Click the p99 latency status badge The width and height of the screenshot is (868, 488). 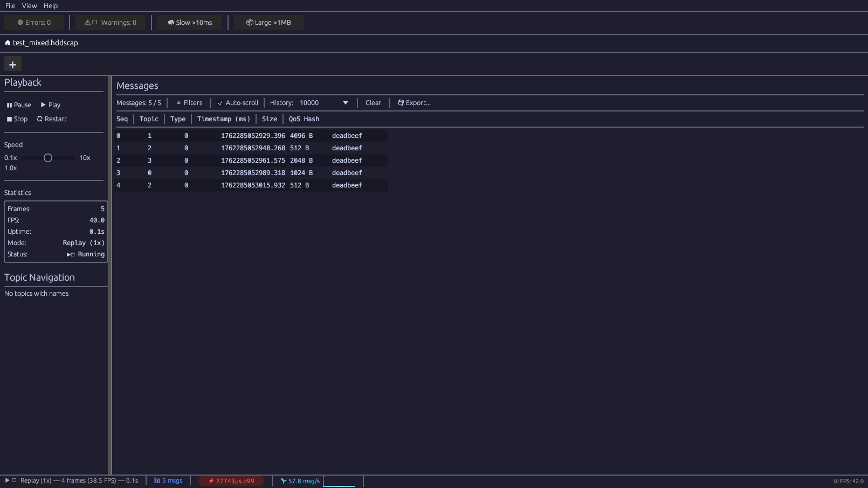click(231, 481)
